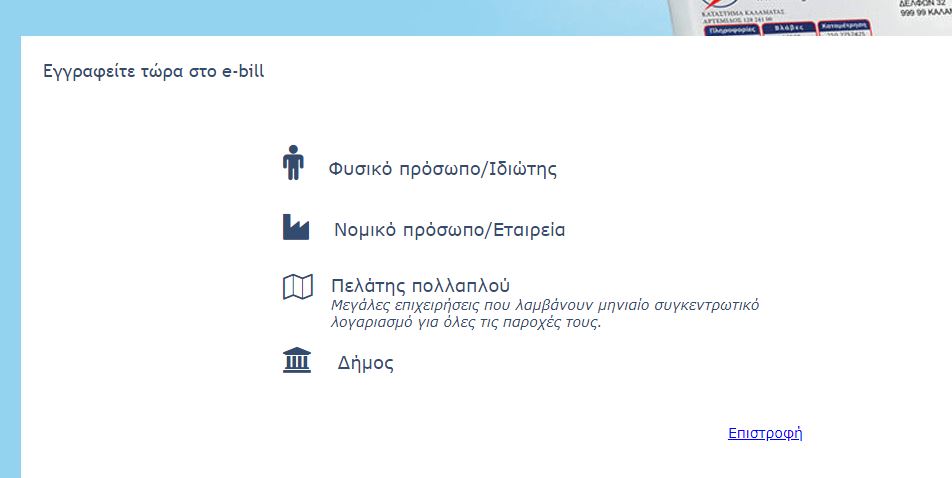Choose the Νομικό πρόσωπο/Εταιρεία option

pyautogui.click(x=449, y=230)
